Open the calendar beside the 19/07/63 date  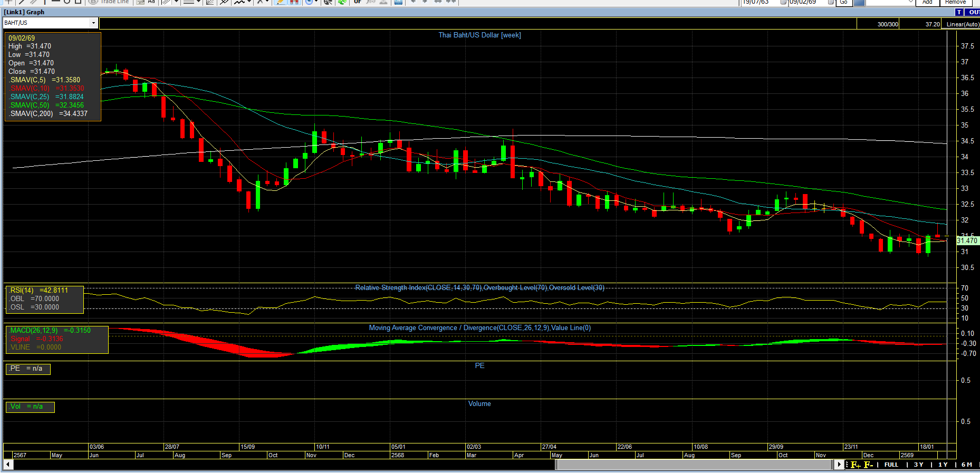pyautogui.click(x=783, y=2)
